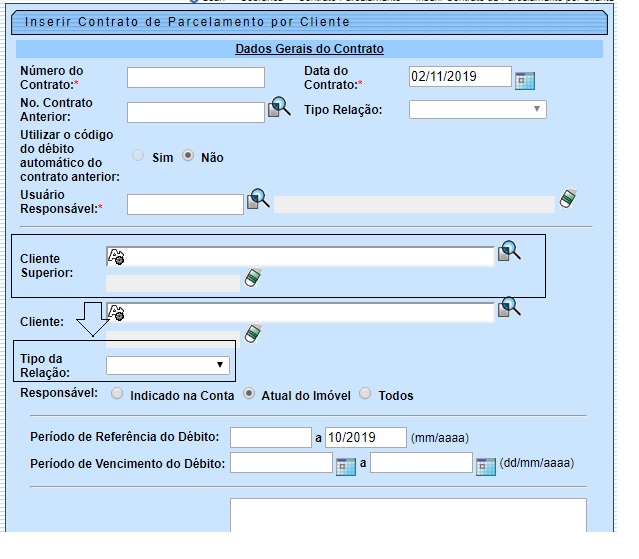The width and height of the screenshot is (639, 559).
Task: Open calendar picker for Data do Contrato
Action: [x=525, y=81]
